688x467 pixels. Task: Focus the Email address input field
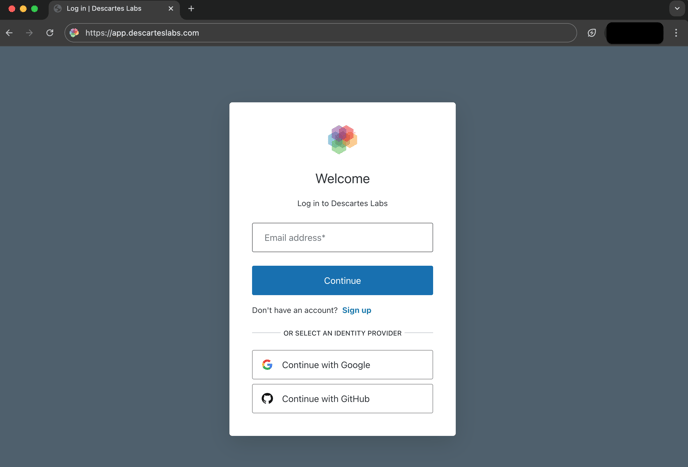[342, 237]
